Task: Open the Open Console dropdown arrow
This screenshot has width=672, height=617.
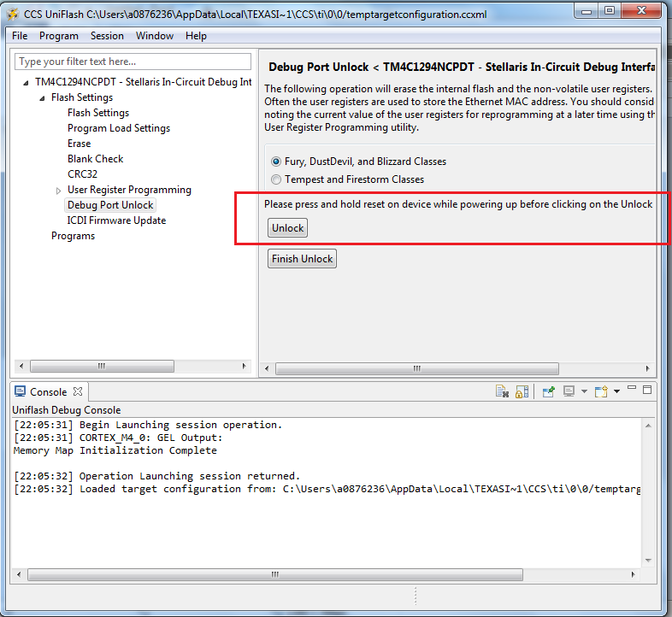Action: coord(616,391)
